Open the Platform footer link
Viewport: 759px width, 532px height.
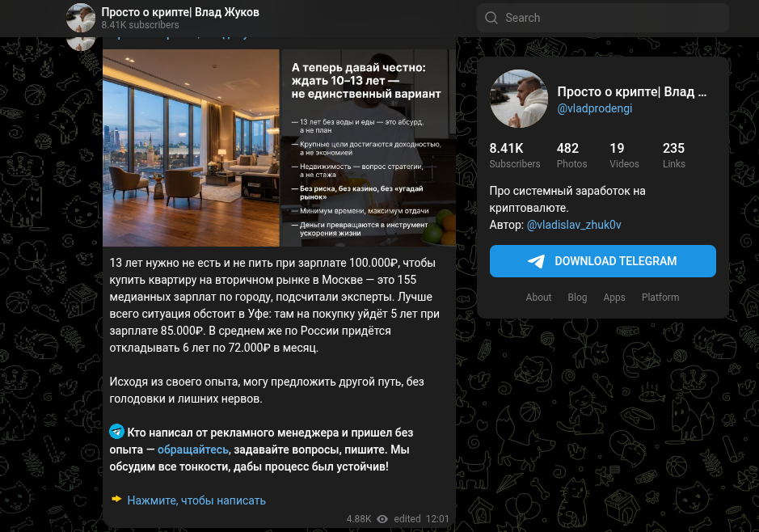pos(660,298)
